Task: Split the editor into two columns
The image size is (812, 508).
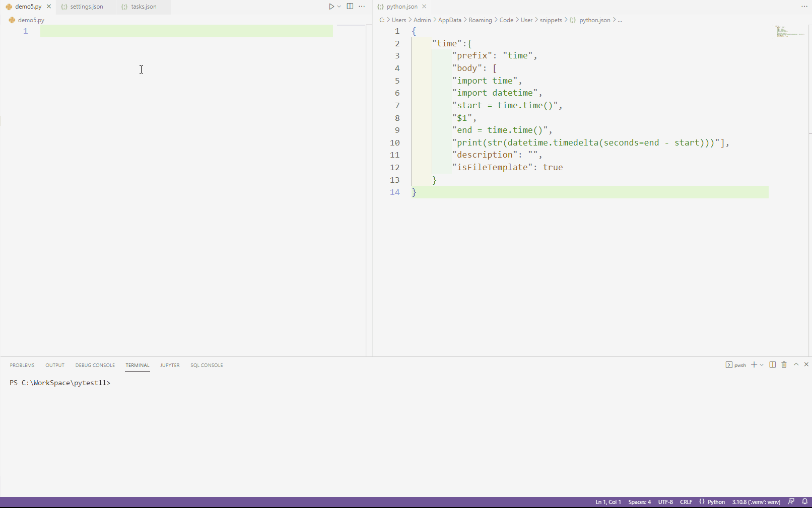Action: [350, 6]
